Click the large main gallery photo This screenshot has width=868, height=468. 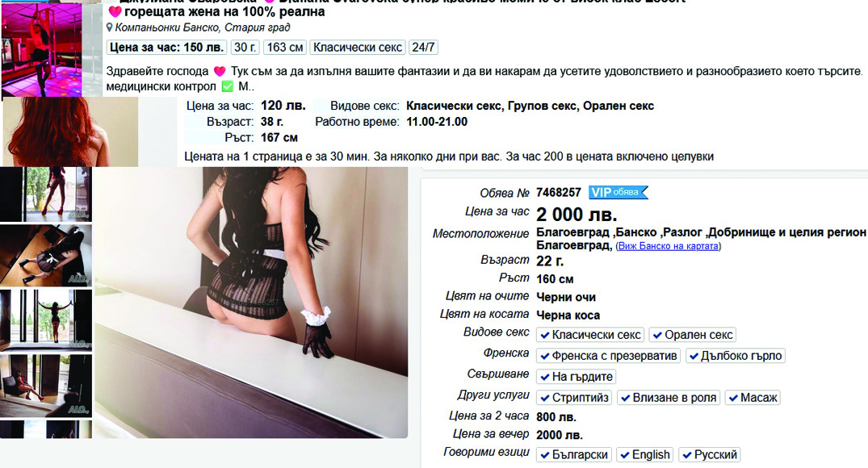click(251, 303)
